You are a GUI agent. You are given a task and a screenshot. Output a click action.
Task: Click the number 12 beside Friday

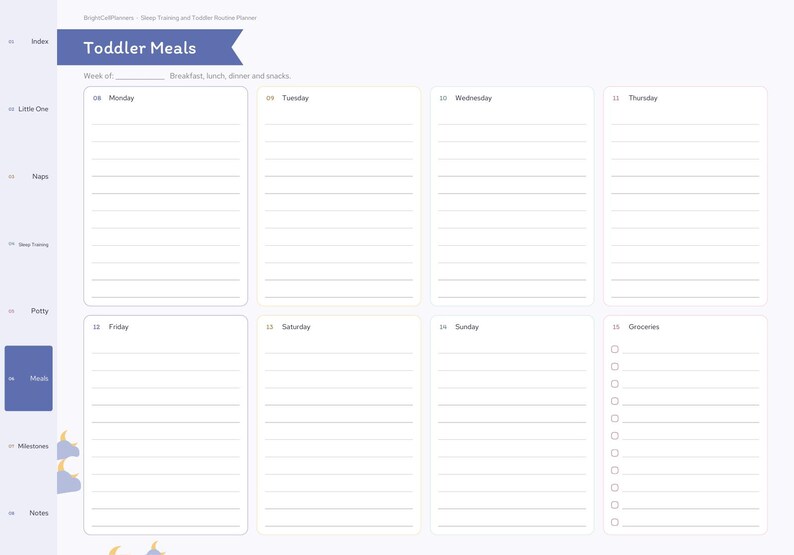[x=96, y=327]
